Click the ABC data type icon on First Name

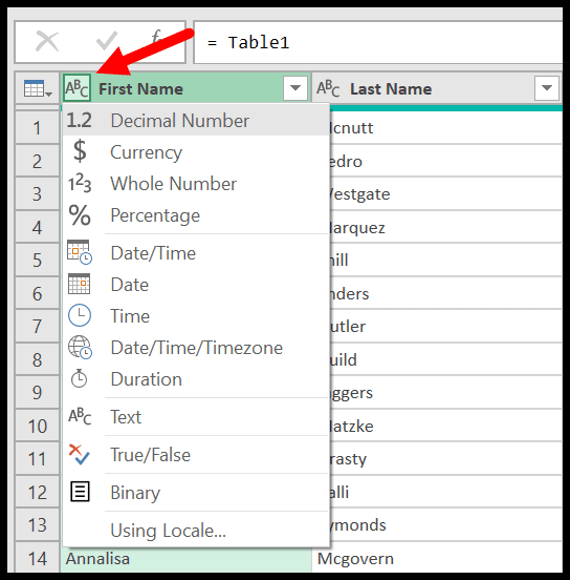[77, 88]
